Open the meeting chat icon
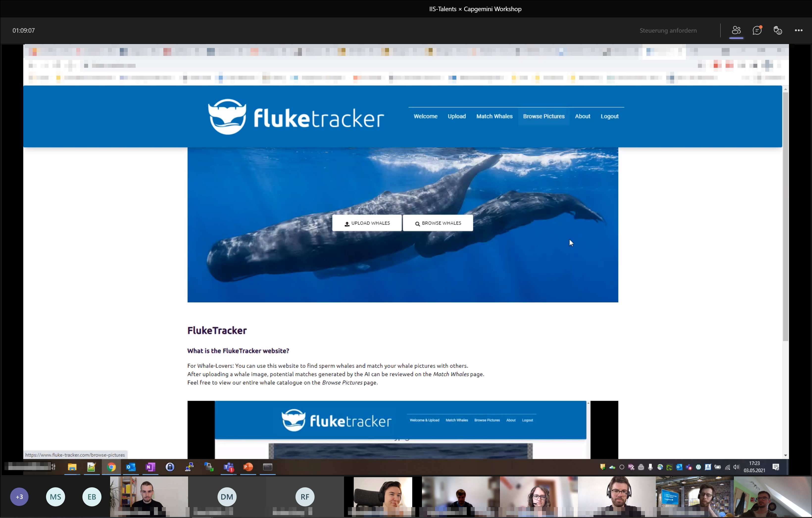This screenshot has width=812, height=518. [757, 30]
